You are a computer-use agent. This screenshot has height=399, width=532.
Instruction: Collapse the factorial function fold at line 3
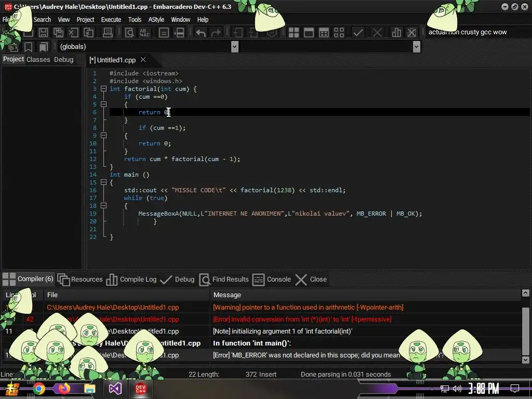click(104, 89)
